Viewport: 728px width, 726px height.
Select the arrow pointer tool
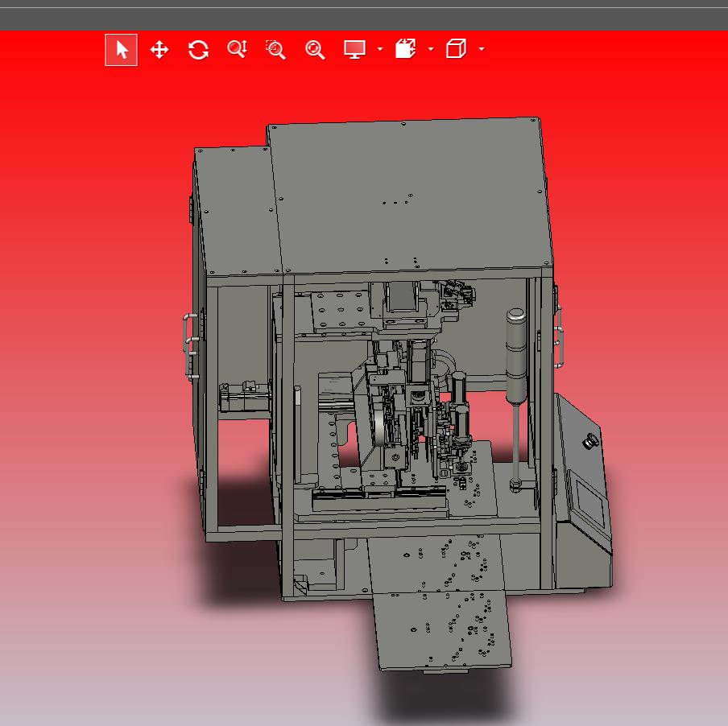click(121, 50)
